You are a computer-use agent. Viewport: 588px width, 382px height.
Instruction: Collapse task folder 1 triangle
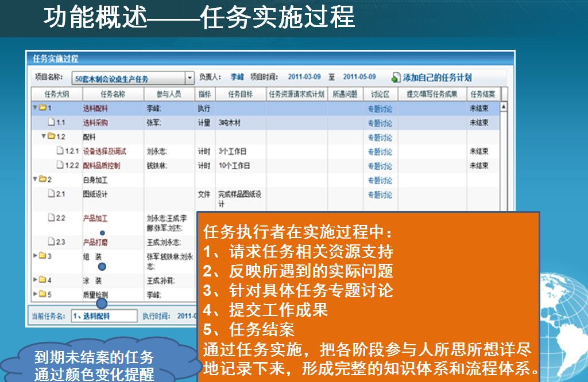click(35, 107)
